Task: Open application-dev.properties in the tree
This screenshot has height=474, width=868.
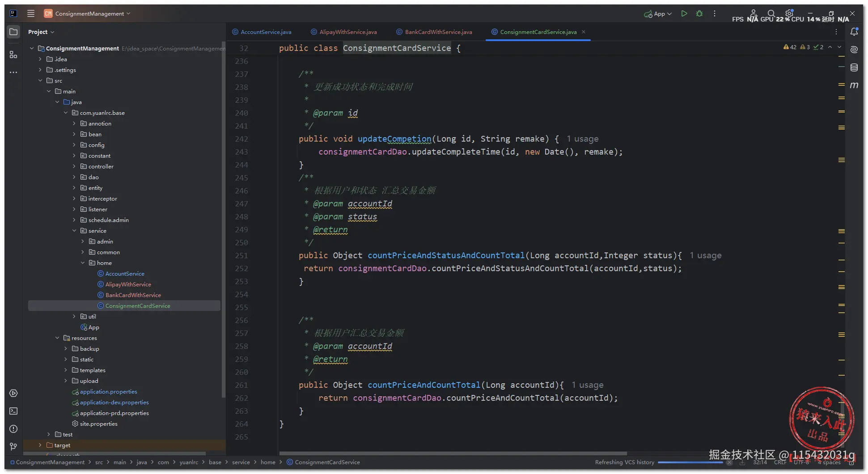Action: pos(114,402)
